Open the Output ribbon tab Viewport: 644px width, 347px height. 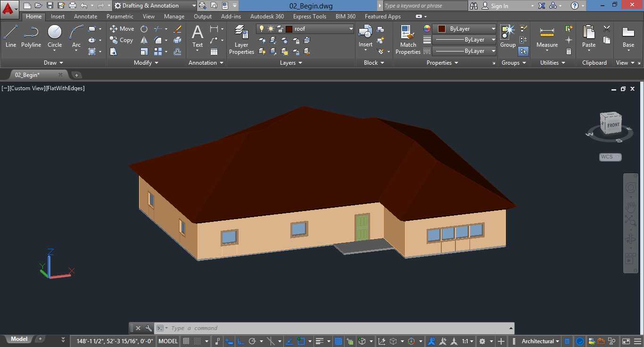coord(203,17)
